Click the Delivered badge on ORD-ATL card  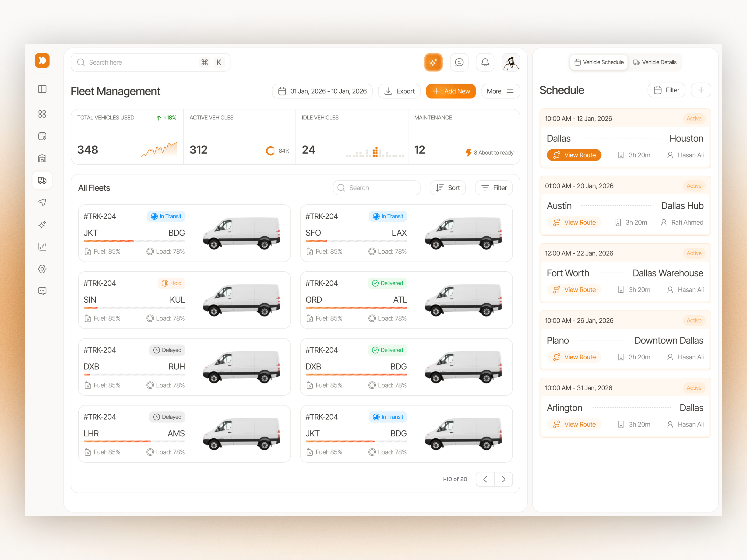pos(387,283)
